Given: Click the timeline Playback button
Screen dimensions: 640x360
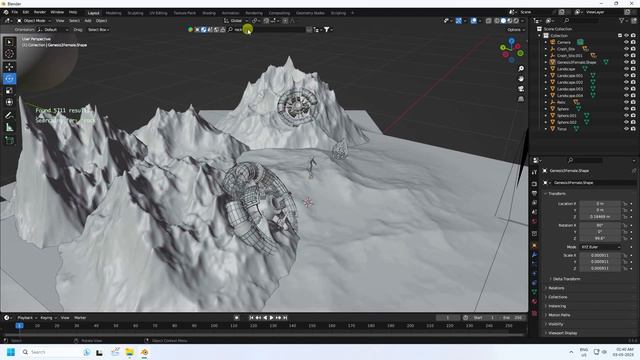Looking at the screenshot, I should pyautogui.click(x=27, y=318).
